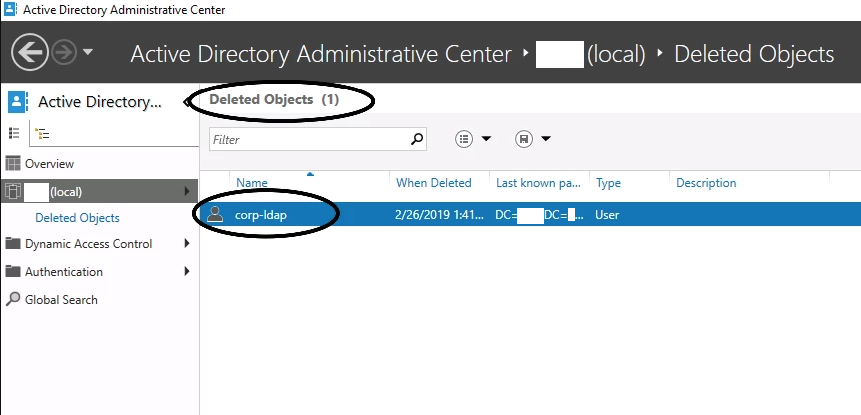
Task: Click the saved queries disk icon
Action: click(x=524, y=139)
